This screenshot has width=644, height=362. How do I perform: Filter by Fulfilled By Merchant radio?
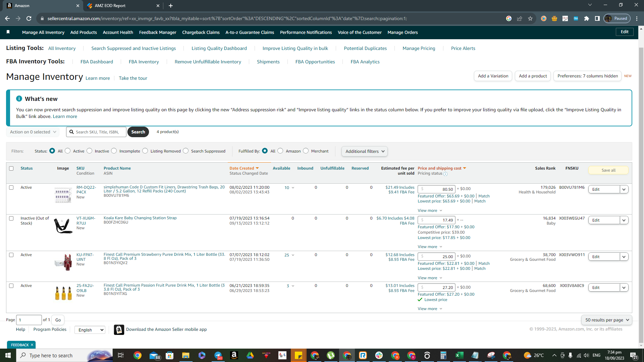(306, 151)
